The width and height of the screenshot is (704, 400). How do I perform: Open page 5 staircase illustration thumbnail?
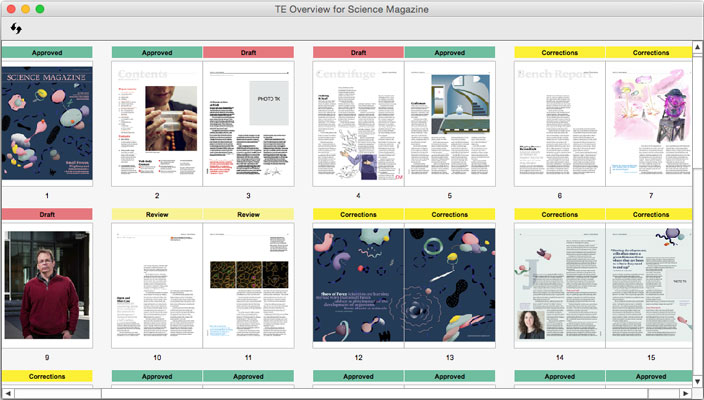pyautogui.click(x=450, y=123)
